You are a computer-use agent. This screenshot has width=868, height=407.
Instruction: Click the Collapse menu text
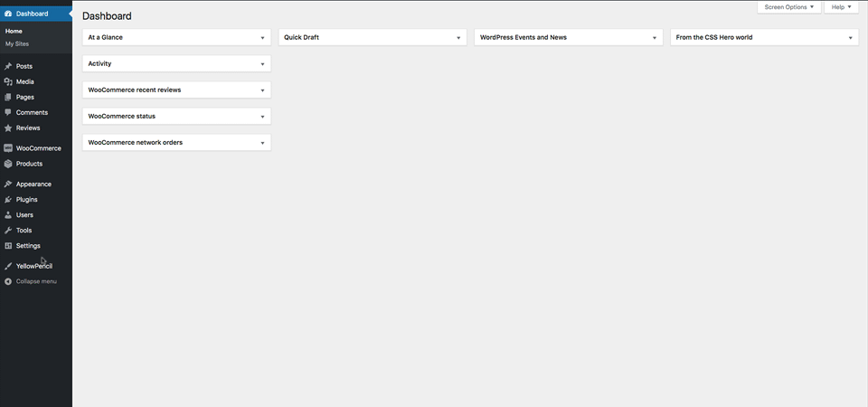point(36,281)
